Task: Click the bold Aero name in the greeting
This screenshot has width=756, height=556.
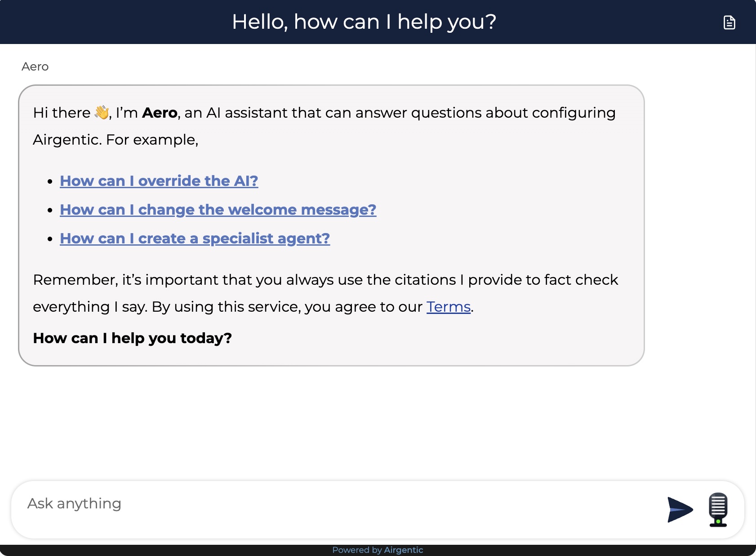Action: click(160, 113)
